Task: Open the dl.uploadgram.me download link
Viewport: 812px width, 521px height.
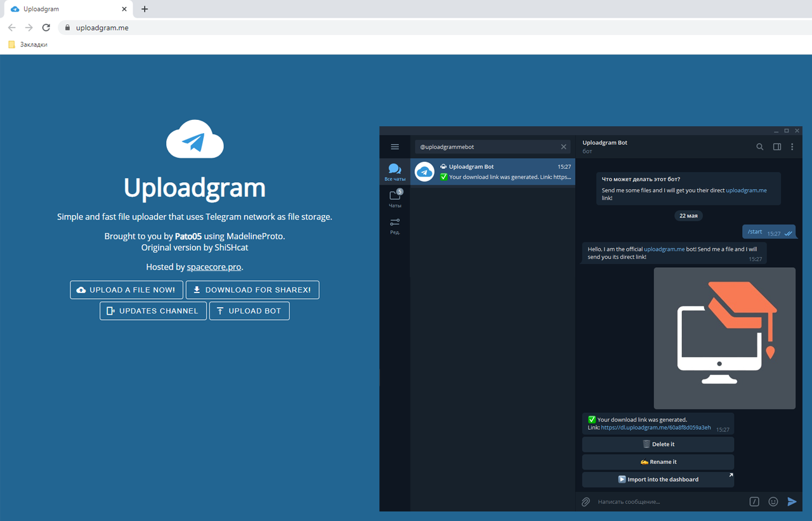Action: 656,428
